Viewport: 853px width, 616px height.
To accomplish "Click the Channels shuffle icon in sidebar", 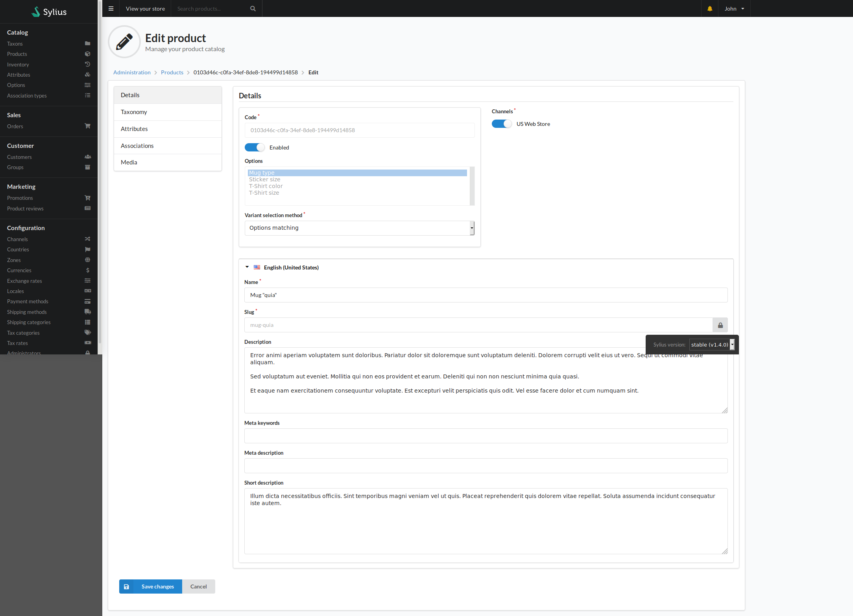I will [87, 239].
